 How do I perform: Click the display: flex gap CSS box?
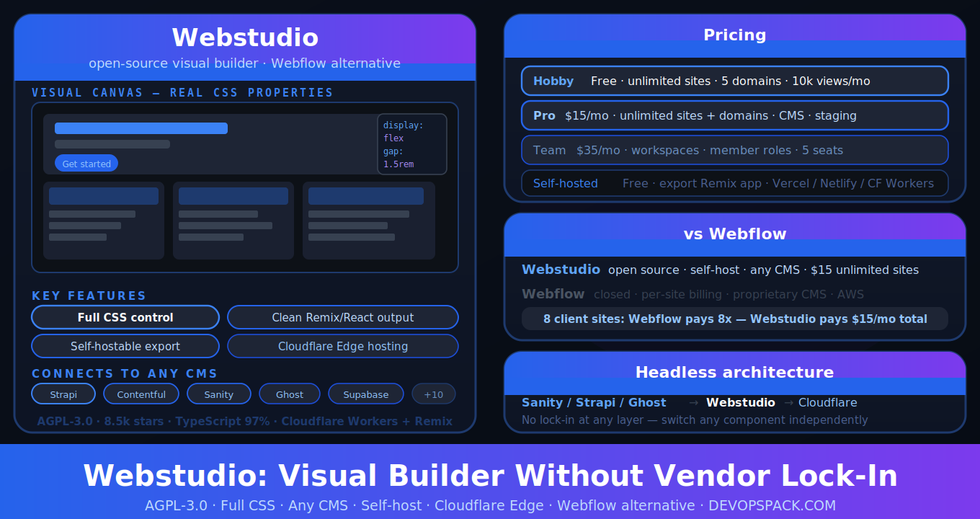pos(412,144)
